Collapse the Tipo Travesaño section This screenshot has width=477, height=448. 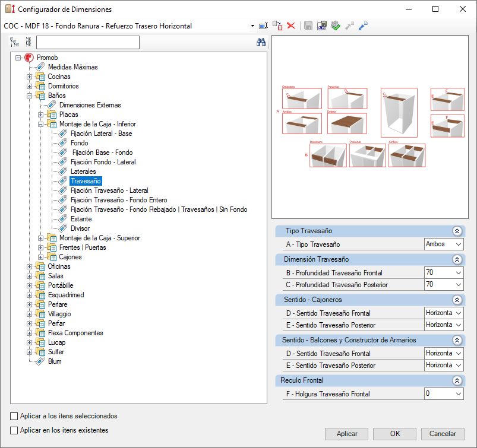pyautogui.click(x=457, y=231)
